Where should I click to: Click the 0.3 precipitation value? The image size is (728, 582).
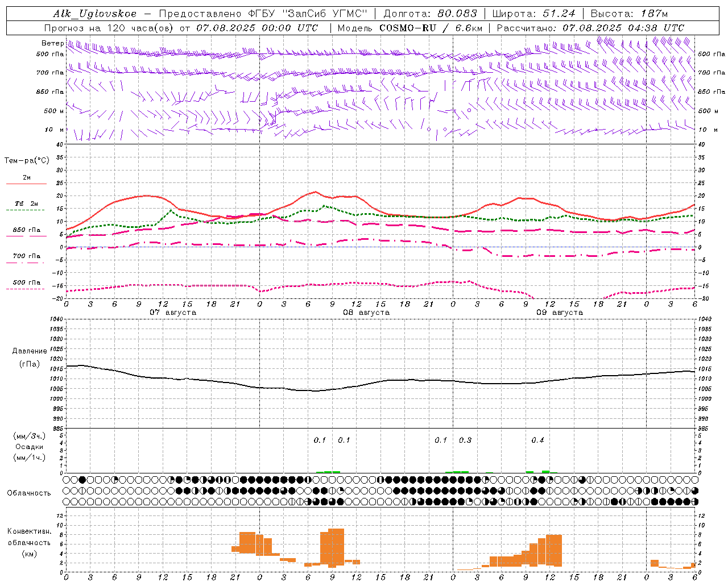[x=465, y=440]
